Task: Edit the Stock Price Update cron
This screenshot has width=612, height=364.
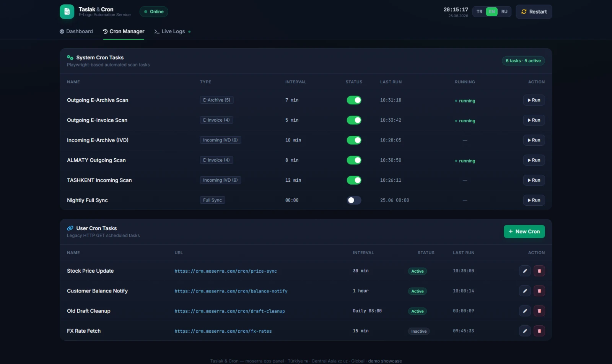Action: [525, 271]
